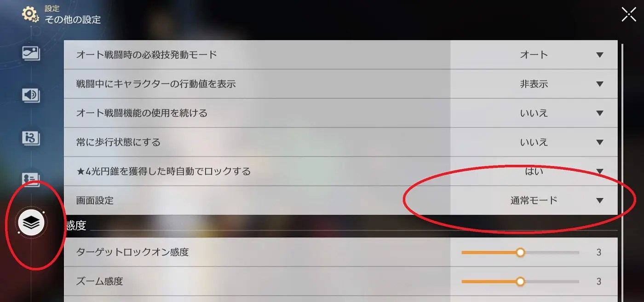Select the 画面設定 setting row label
Image resolution: width=644 pixels, height=302 pixels.
(x=95, y=200)
